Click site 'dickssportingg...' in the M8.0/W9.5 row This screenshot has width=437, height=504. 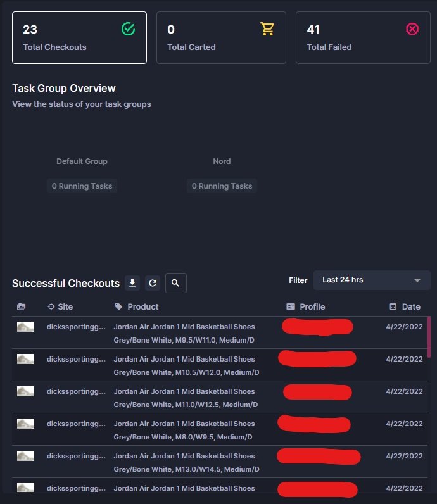coord(76,424)
